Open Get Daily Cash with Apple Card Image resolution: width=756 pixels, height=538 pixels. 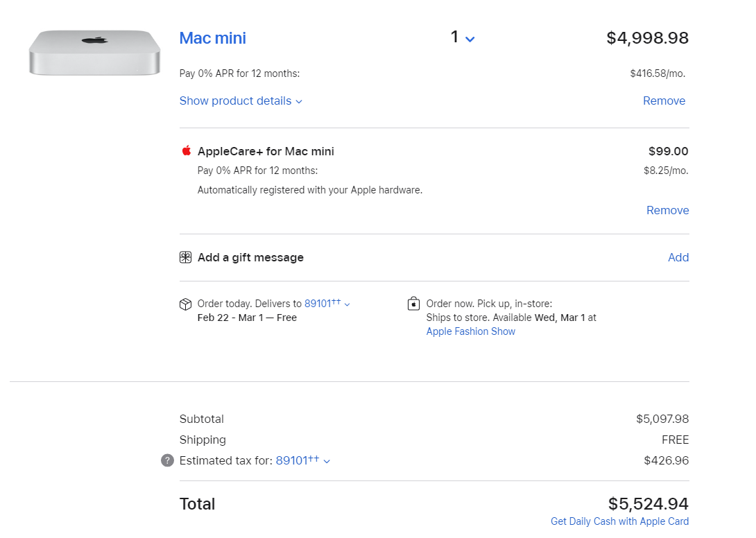[619, 521]
